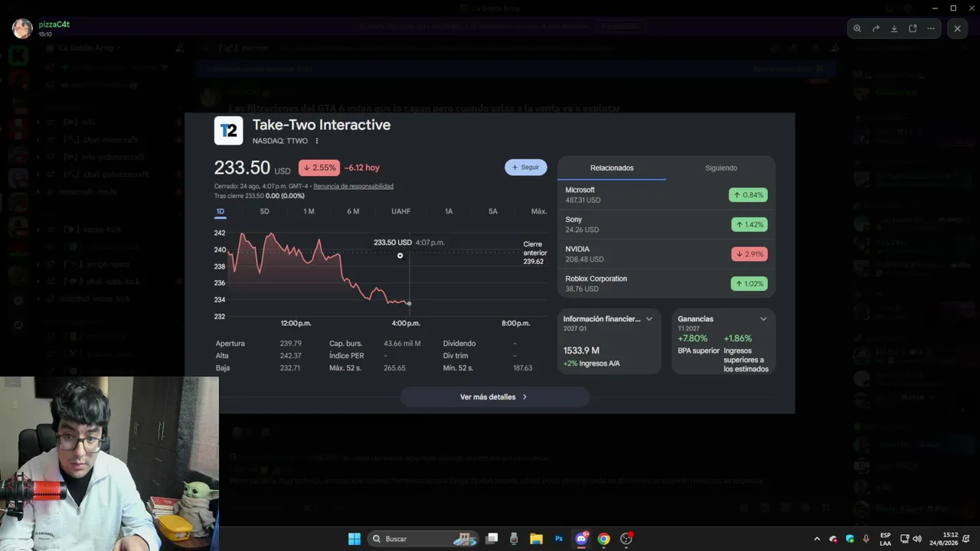The image size is (980, 551).
Task: Open more options ellipsis in viewer toolbar
Action: click(931, 28)
